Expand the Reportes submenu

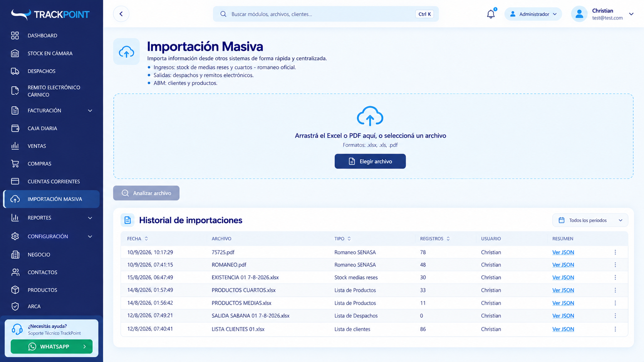90,218
